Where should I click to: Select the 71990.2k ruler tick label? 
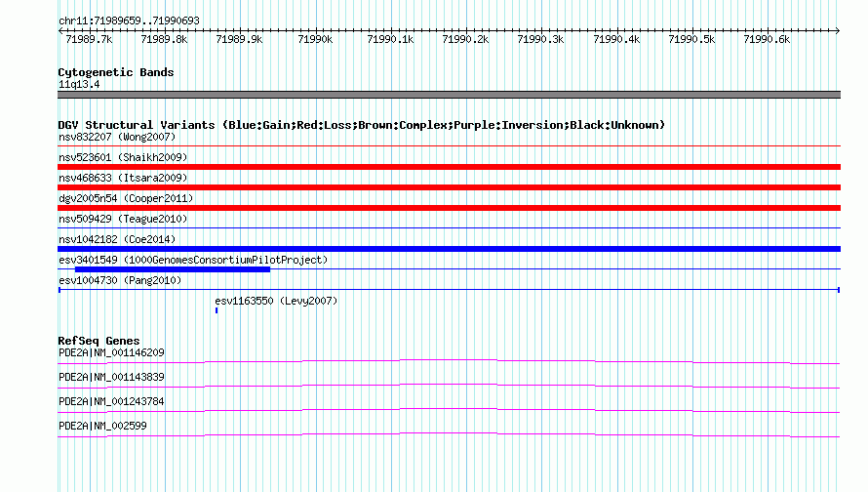tap(465, 39)
